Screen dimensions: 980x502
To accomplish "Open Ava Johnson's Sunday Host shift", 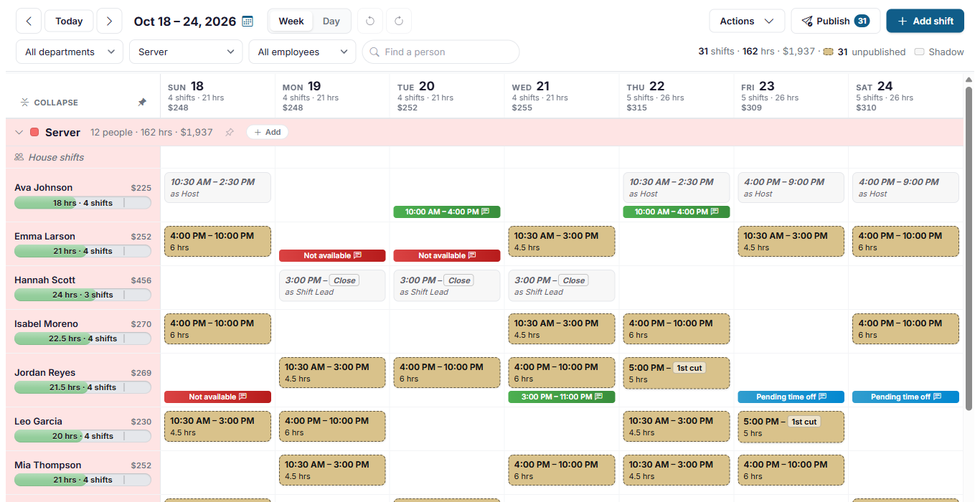I will tap(217, 187).
